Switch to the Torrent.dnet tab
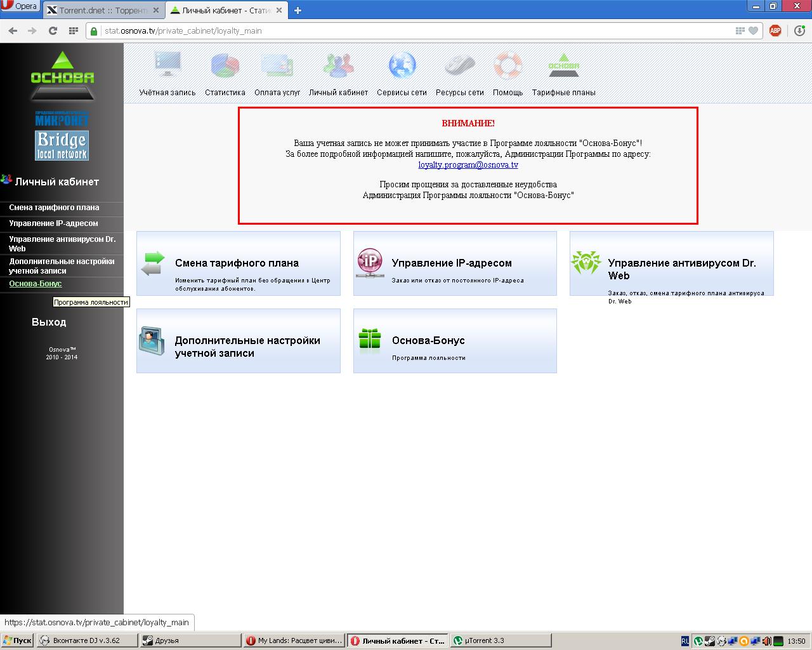This screenshot has height=650, width=812. click(103, 10)
